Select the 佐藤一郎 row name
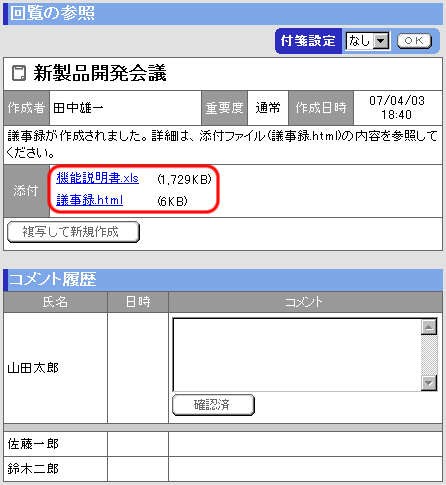The height and width of the screenshot is (485, 446). click(33, 444)
